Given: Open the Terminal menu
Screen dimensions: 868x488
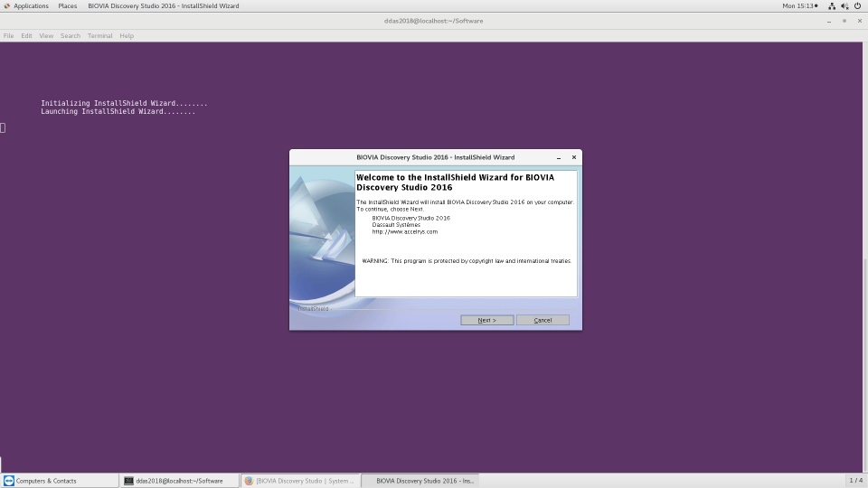Looking at the screenshot, I should pos(99,35).
